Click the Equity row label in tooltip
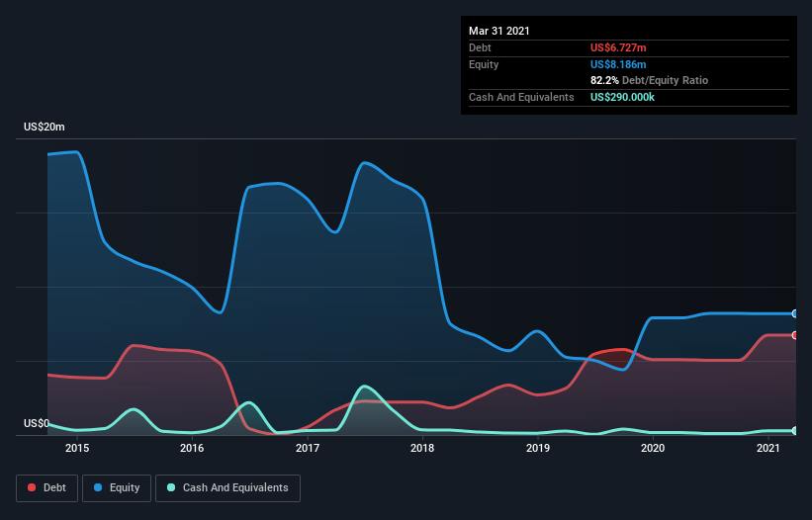 click(x=484, y=64)
